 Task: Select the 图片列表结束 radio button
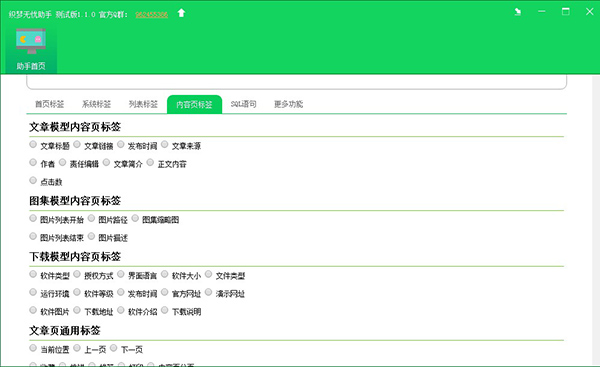[x=33, y=236]
